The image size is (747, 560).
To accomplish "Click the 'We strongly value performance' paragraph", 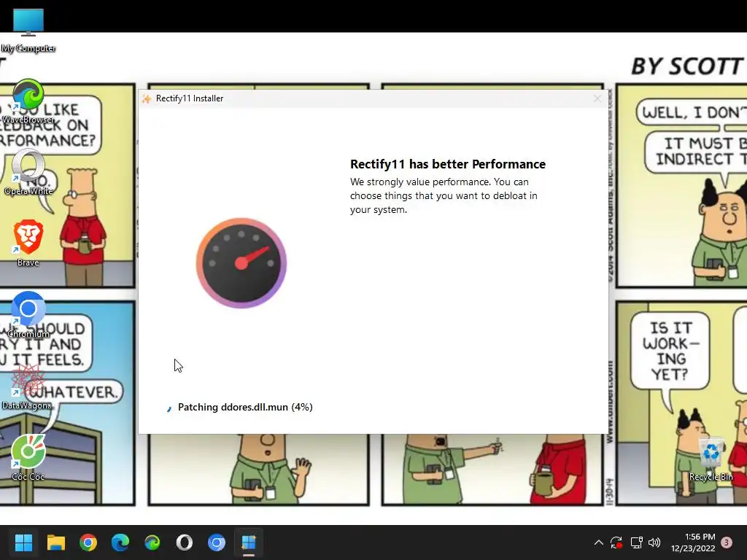I will pyautogui.click(x=444, y=195).
